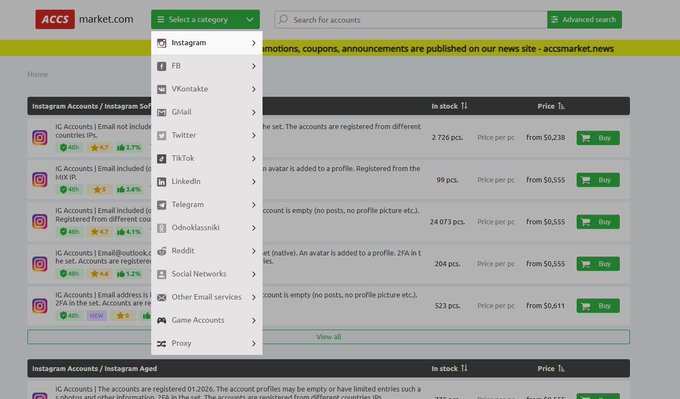Screen dimensions: 680x399
Task: Sort the first table by In stock
Action: pos(449,106)
